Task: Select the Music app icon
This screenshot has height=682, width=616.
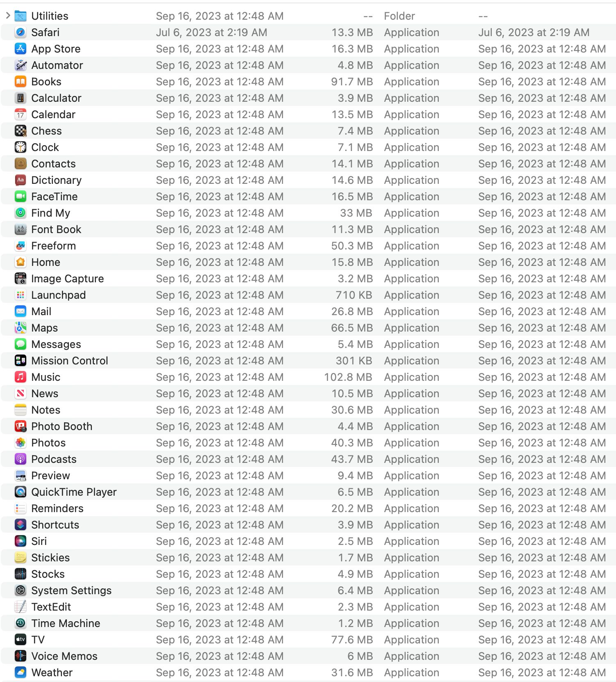Action: (x=21, y=377)
